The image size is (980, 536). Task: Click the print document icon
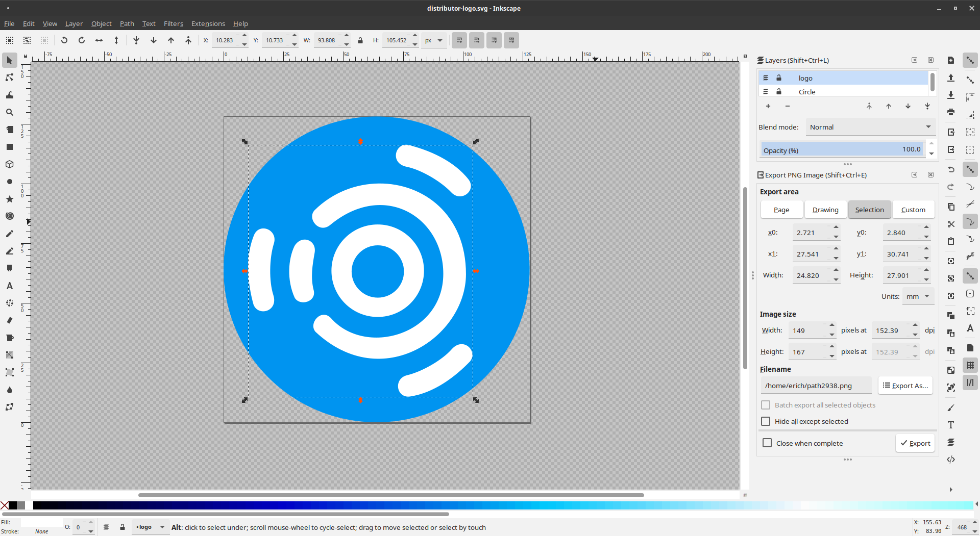[x=951, y=112]
